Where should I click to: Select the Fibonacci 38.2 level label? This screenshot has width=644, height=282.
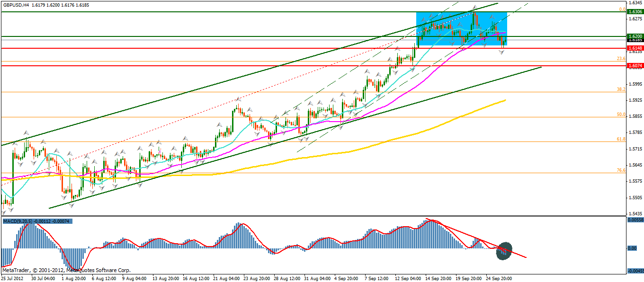click(x=621, y=89)
